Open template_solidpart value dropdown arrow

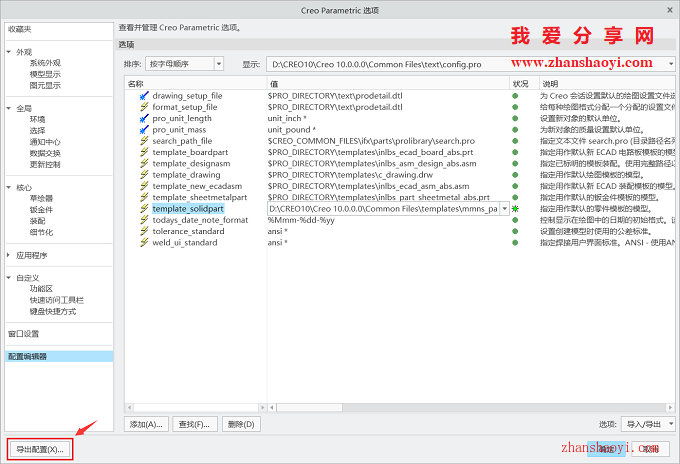pos(504,209)
